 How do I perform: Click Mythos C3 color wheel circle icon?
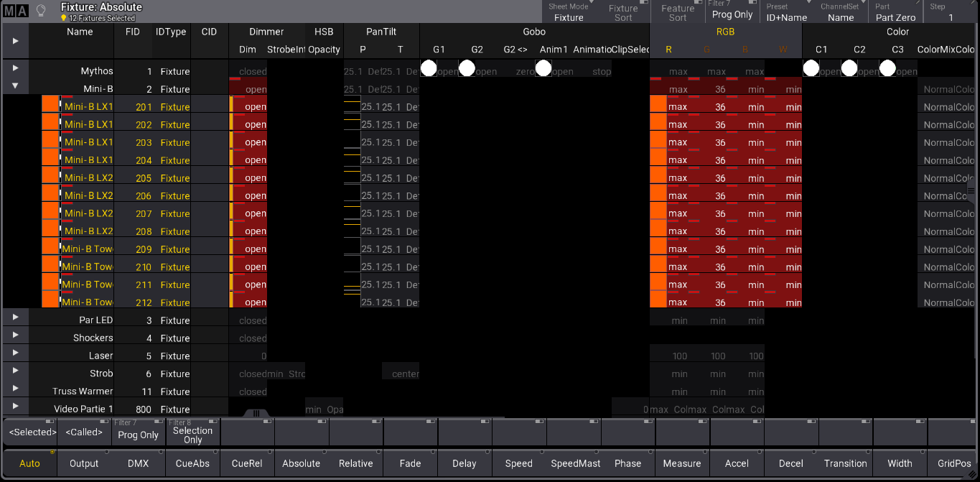(887, 69)
